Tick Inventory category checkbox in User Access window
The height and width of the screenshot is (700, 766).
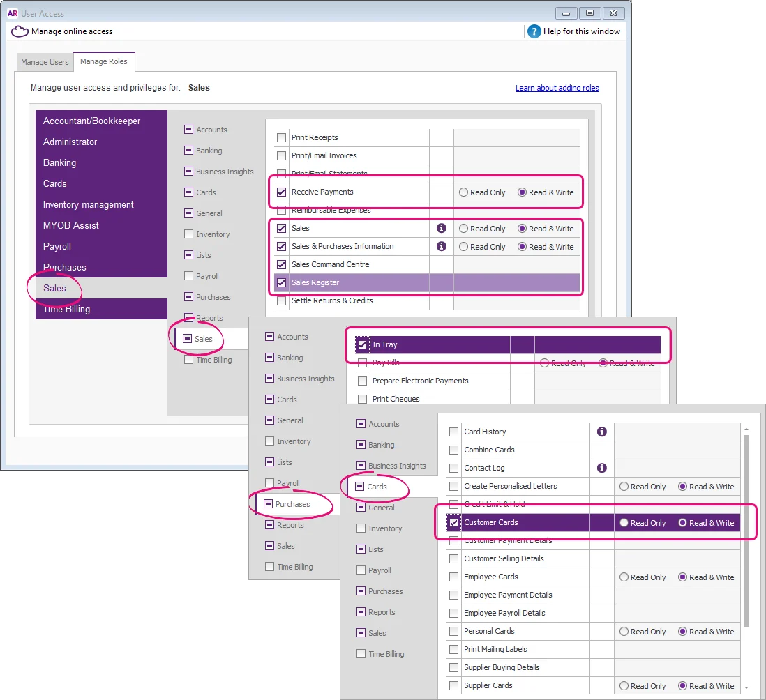(188, 234)
